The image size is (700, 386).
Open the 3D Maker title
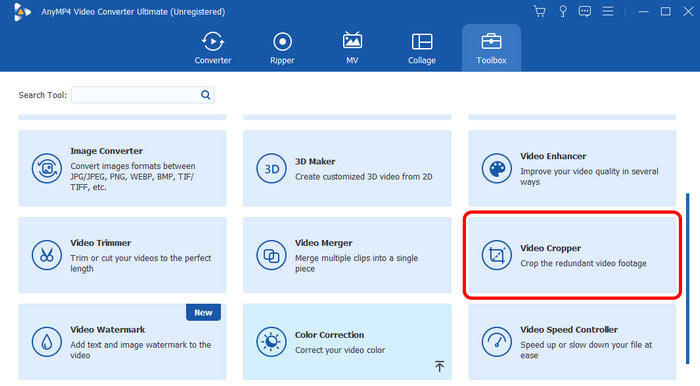[315, 162]
